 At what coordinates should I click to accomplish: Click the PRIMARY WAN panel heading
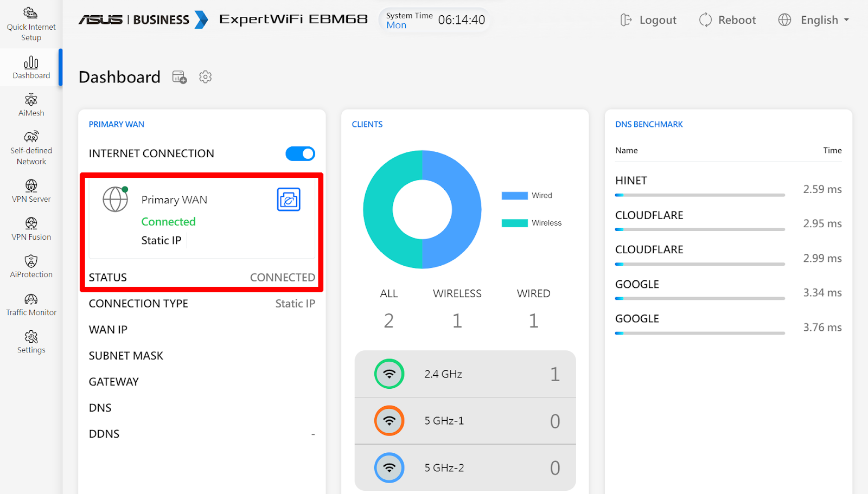(117, 124)
